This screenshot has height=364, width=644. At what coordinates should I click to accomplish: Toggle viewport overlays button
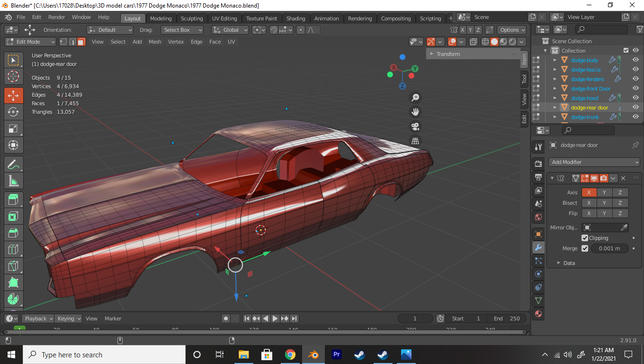[452, 42]
